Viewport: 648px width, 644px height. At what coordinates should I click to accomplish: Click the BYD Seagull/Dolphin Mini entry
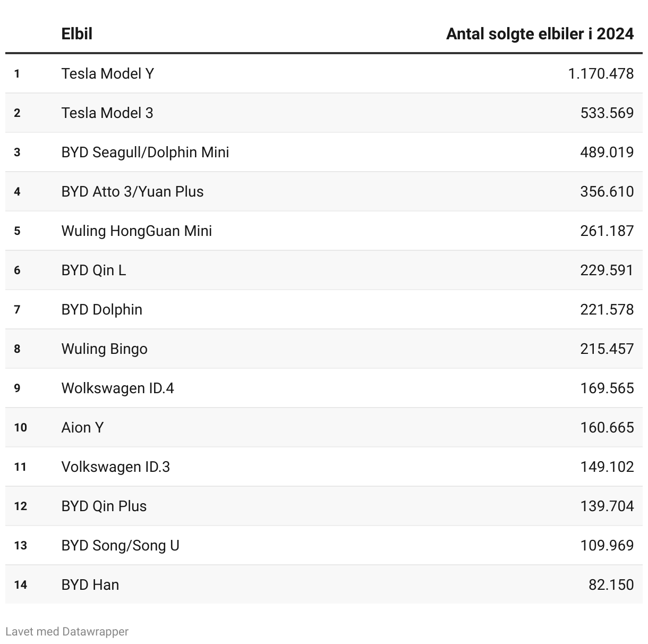145,152
